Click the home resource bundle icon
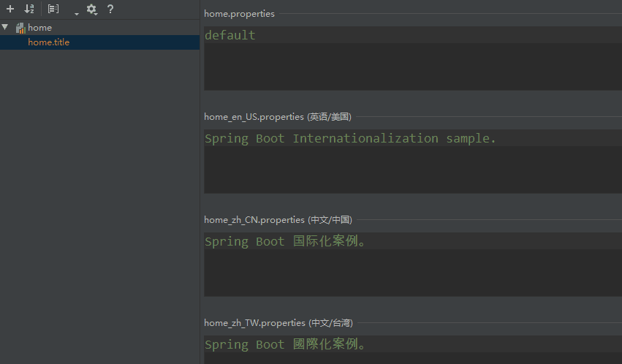 tap(20, 28)
